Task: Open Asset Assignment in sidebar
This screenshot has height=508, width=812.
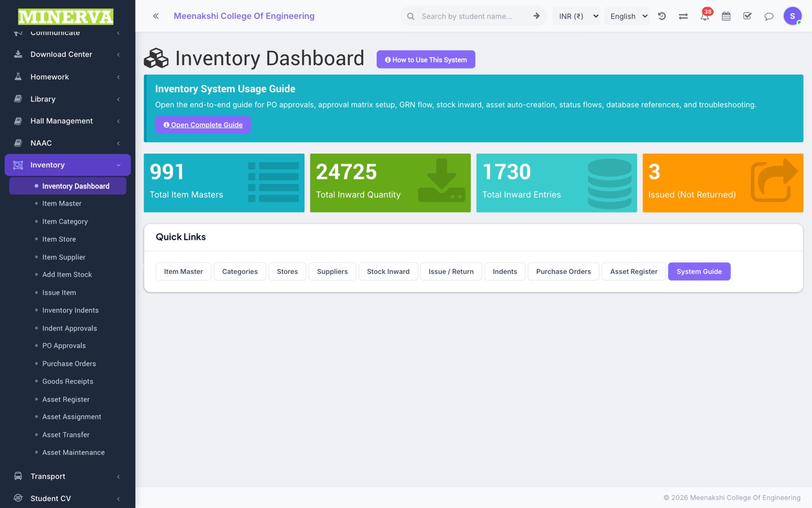Action: [71, 417]
